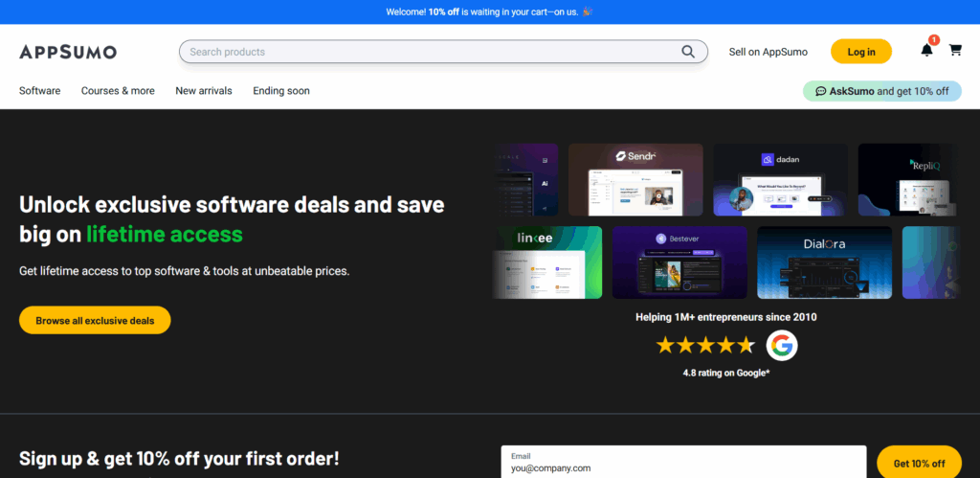Click the Google logo badge

point(782,346)
